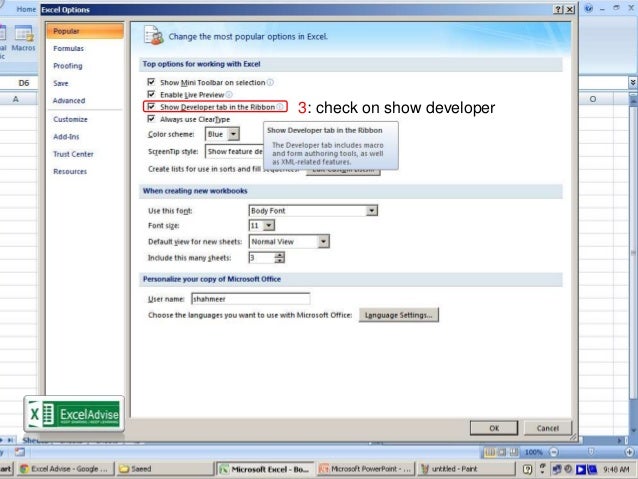
Task: Click the vertical scrollbar of the worksheet
Action: [x=633, y=265]
